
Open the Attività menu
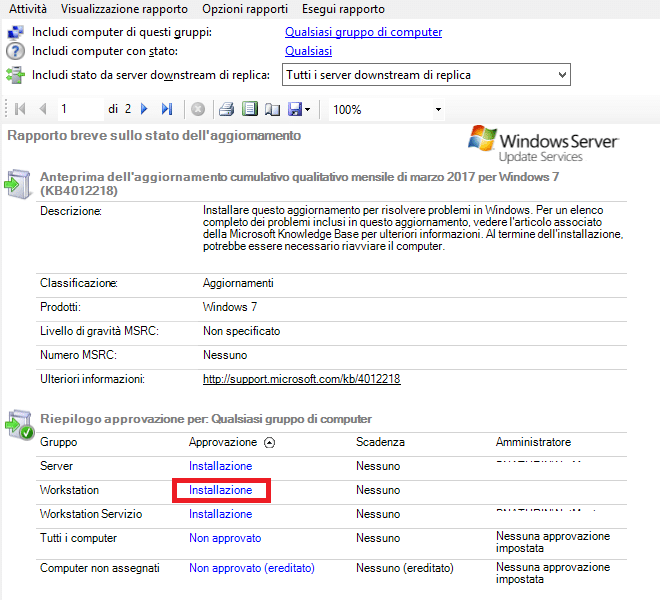(28, 9)
